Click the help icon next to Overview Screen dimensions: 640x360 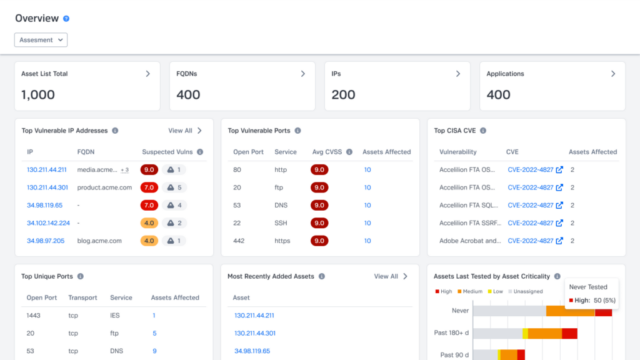[66, 18]
